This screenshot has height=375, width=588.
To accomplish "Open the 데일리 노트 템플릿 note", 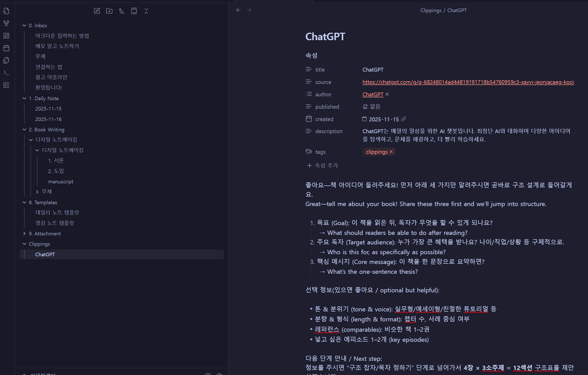I will tap(57, 212).
